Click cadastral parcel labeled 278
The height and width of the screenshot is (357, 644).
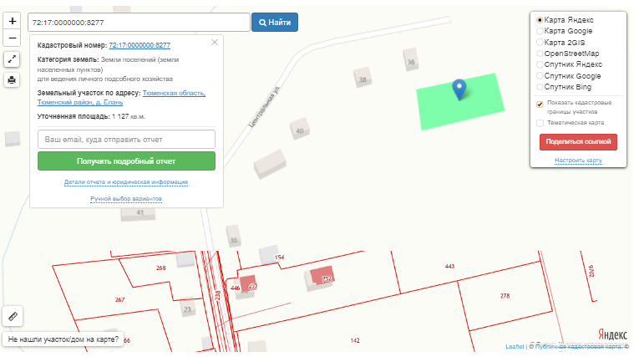[505, 296]
